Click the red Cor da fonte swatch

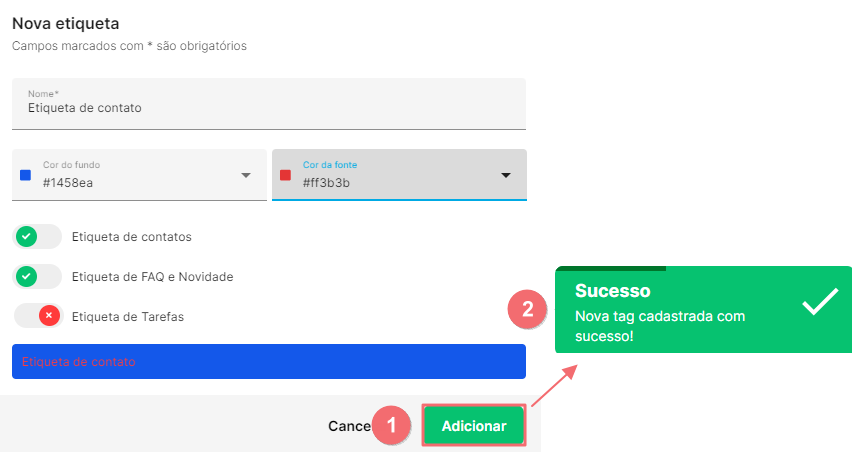pyautogui.click(x=285, y=175)
